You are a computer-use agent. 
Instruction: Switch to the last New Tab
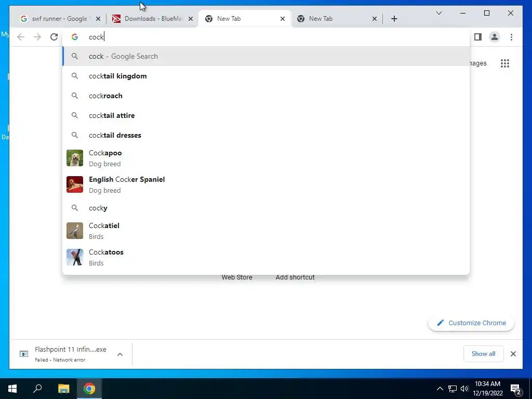point(336,19)
